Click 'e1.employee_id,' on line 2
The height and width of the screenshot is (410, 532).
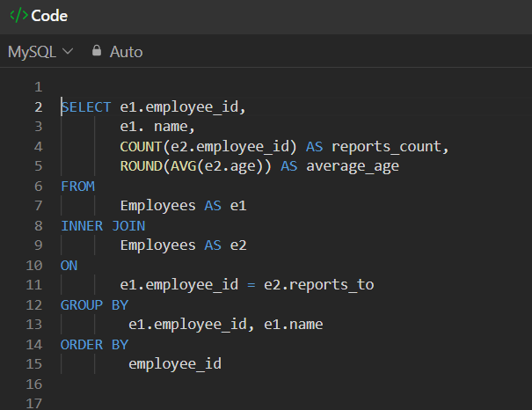tap(183, 107)
